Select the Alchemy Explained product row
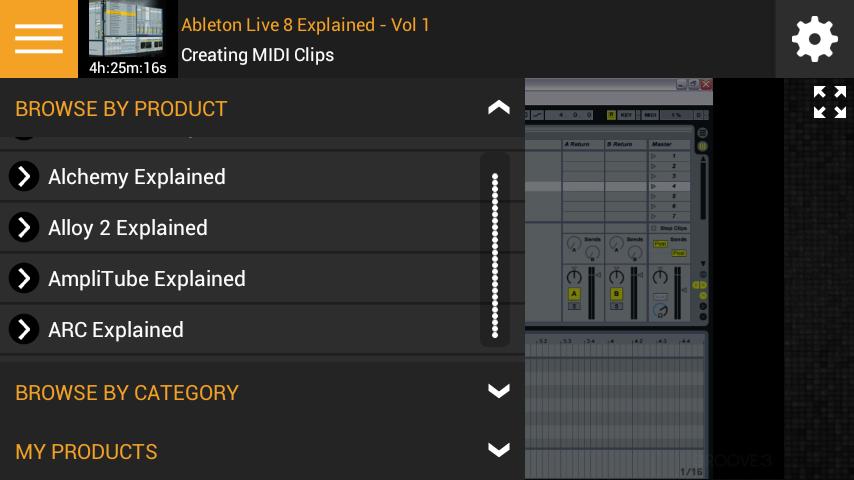The width and height of the screenshot is (854, 480). pyautogui.click(x=262, y=177)
